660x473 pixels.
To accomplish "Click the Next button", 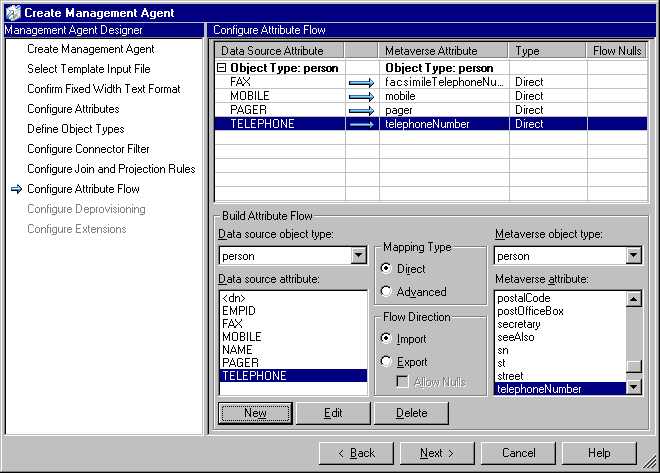I will click(x=437, y=453).
